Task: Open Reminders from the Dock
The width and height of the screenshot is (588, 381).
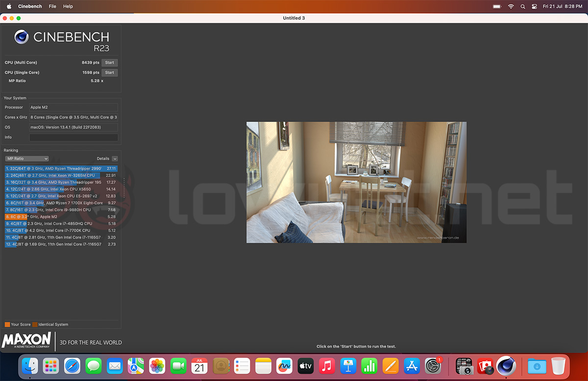Action: [242, 366]
